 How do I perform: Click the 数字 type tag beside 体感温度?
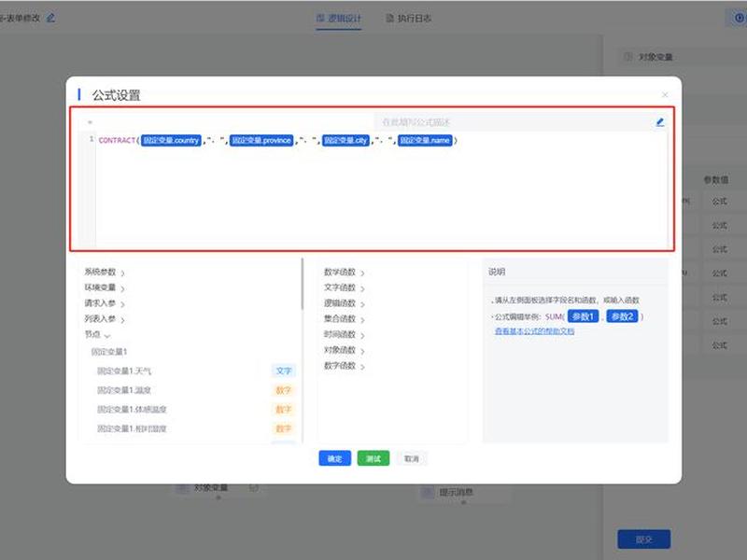(284, 410)
